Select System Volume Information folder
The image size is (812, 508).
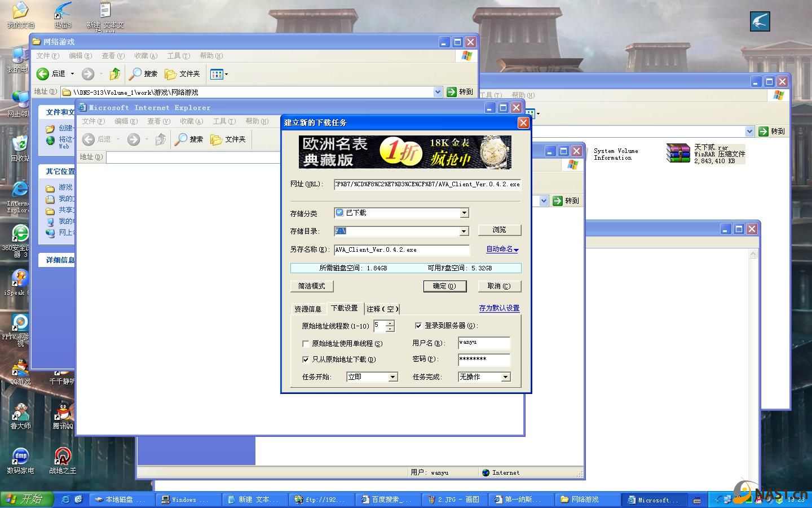click(615, 154)
